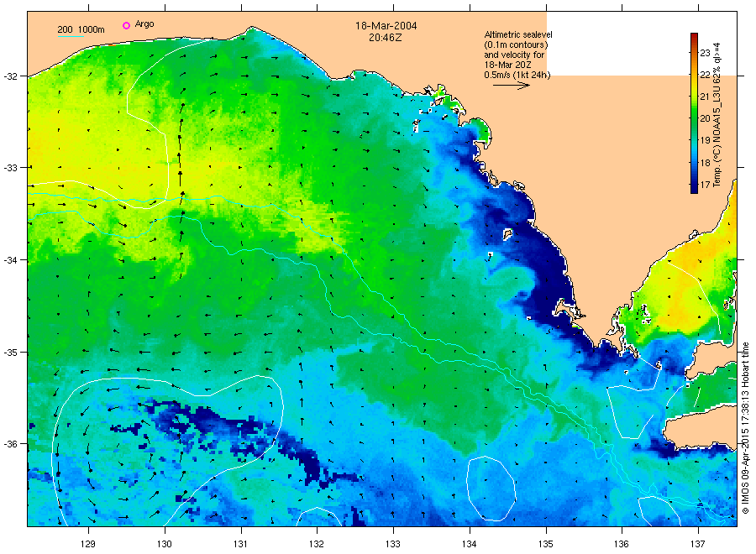Click the '17' value on the temperature scale
This screenshot has height=554, width=756.
(705, 184)
